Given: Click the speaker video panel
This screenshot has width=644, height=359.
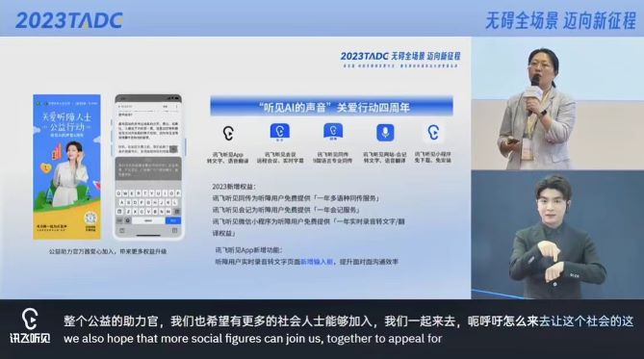Looking at the screenshot, I should 557,103.
